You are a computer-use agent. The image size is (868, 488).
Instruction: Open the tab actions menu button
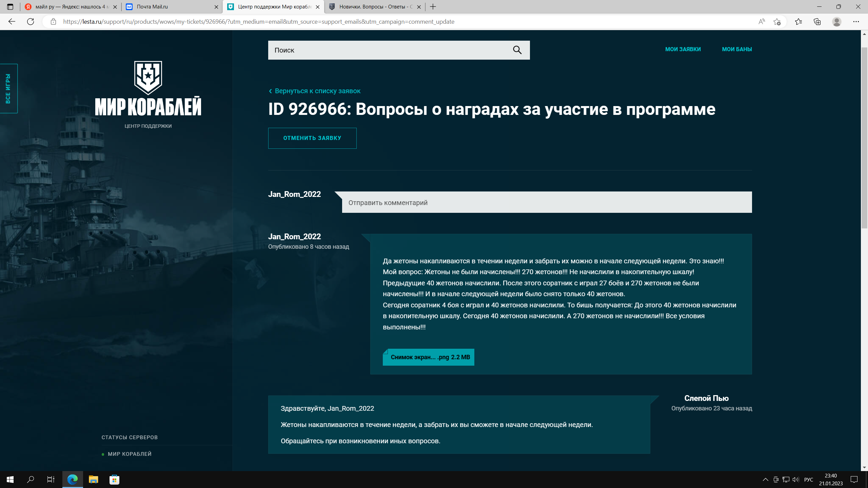(10, 7)
